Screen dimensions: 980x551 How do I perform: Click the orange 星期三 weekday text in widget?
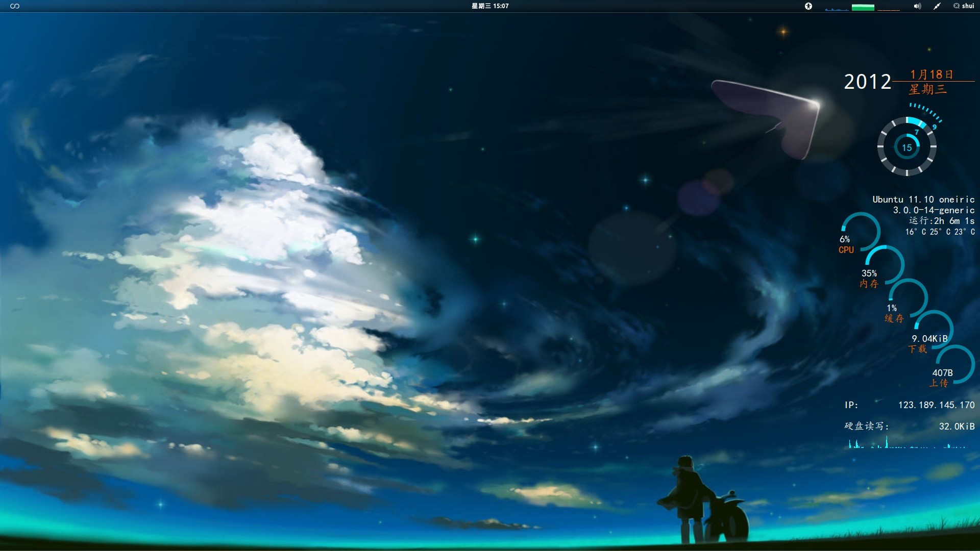tap(927, 89)
